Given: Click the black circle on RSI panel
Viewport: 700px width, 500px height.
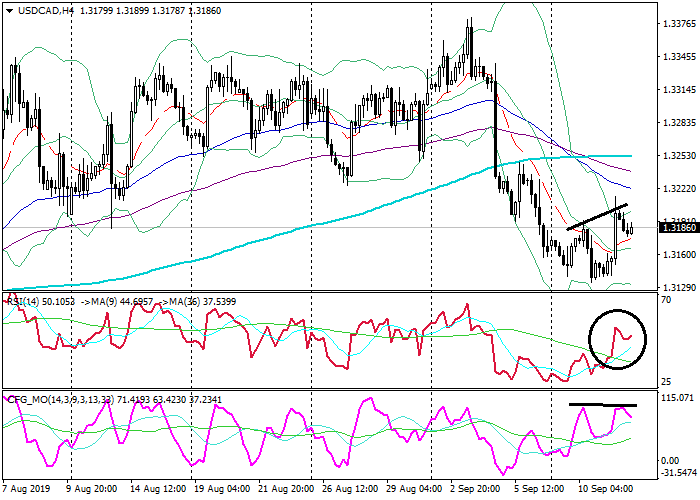Looking at the screenshot, I should point(619,338).
